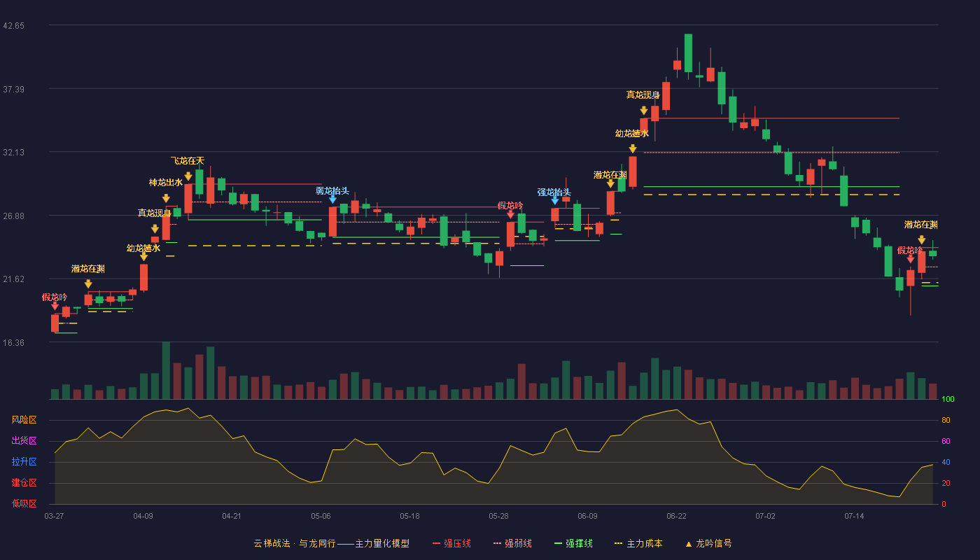Toggle the 强撑线 legend entry
Screen dimensions: 980x560
pos(573,543)
